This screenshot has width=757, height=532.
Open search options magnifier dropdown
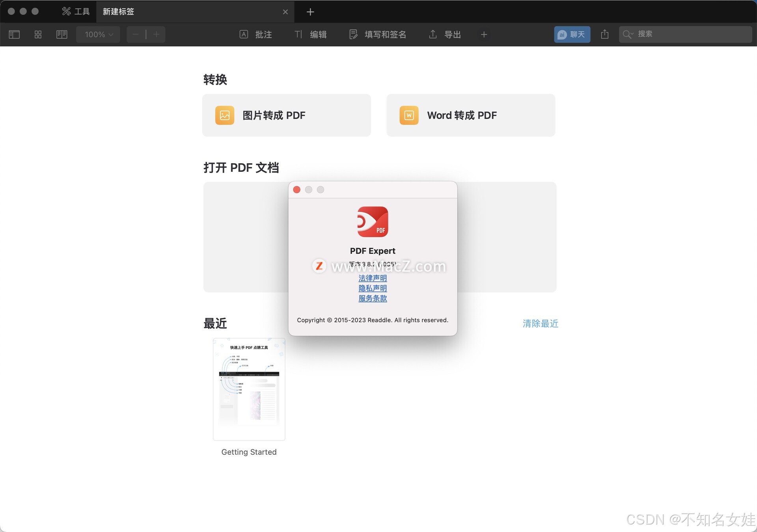click(x=628, y=35)
